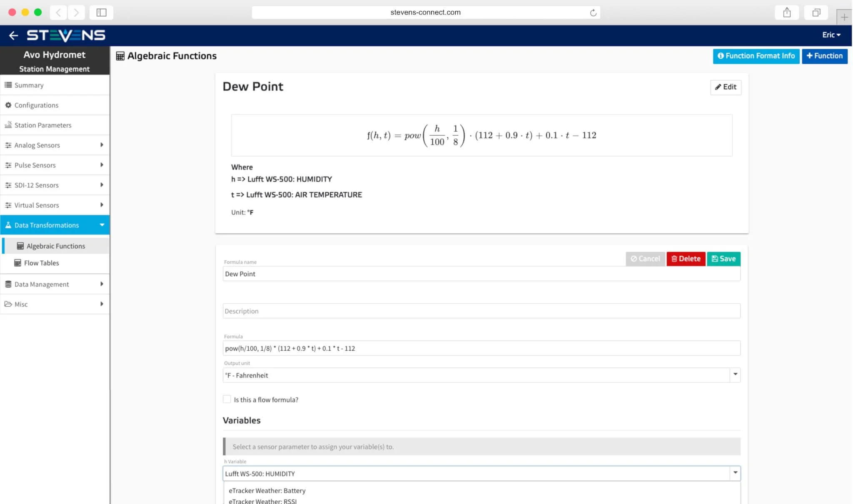Click the back arrow beside Stevens logo
The width and height of the screenshot is (853, 504).
pos(13,36)
